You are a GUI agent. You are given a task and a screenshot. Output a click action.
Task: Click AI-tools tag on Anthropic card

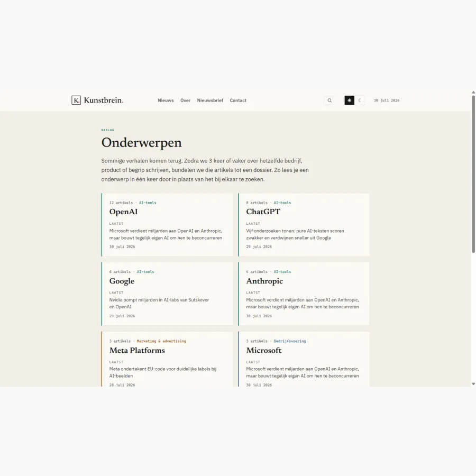(x=282, y=272)
